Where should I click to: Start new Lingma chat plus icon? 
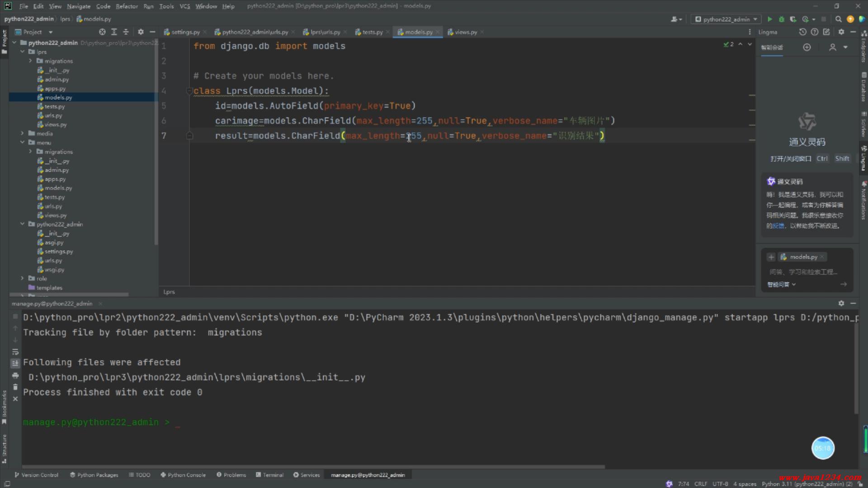pos(807,47)
